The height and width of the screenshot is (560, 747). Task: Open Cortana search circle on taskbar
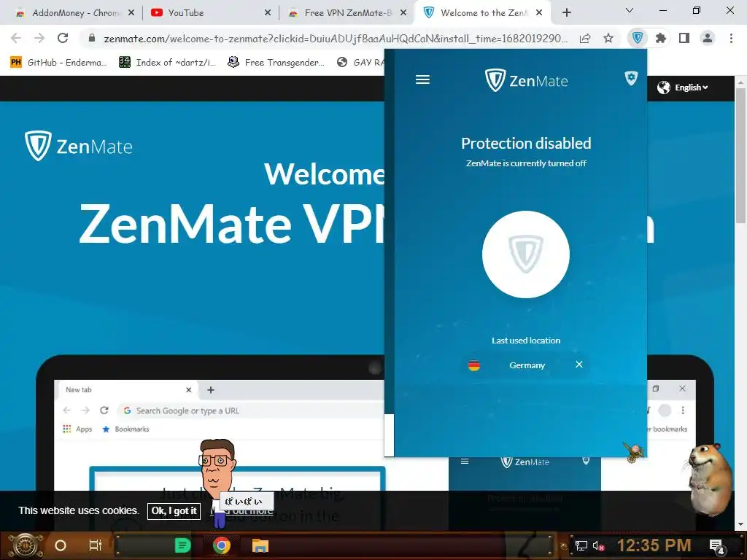(61, 545)
